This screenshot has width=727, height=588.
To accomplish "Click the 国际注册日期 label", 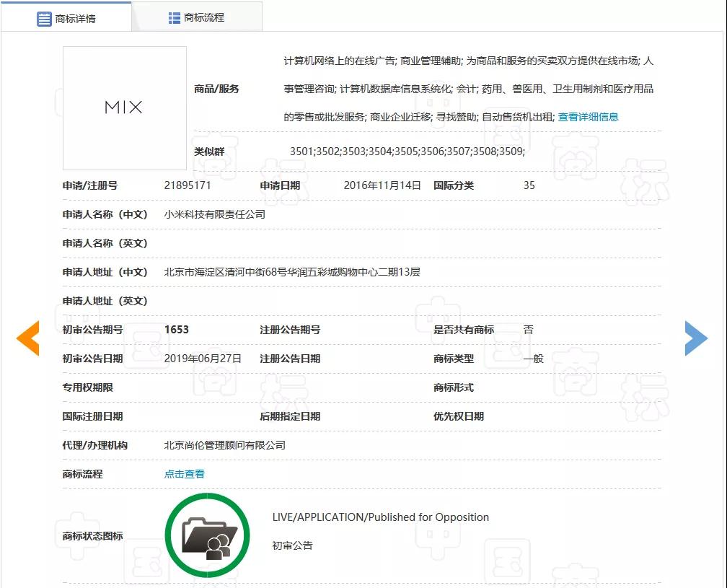I will click(x=93, y=416).
